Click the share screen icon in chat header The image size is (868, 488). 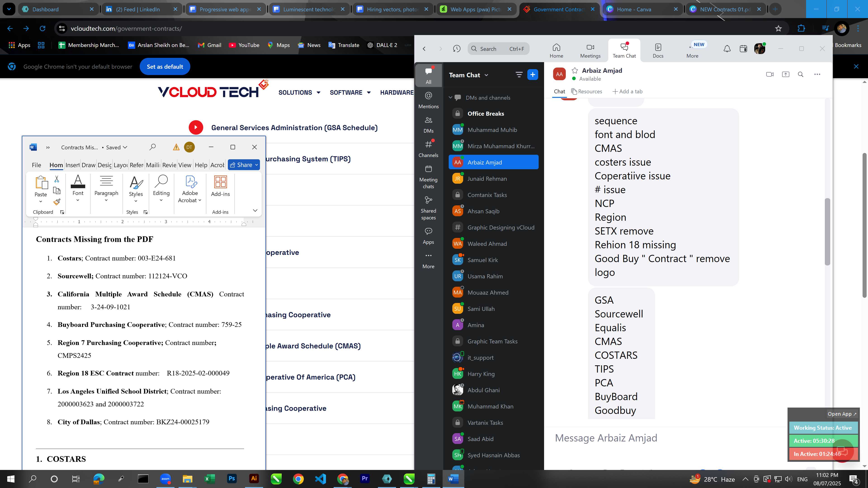(x=785, y=74)
